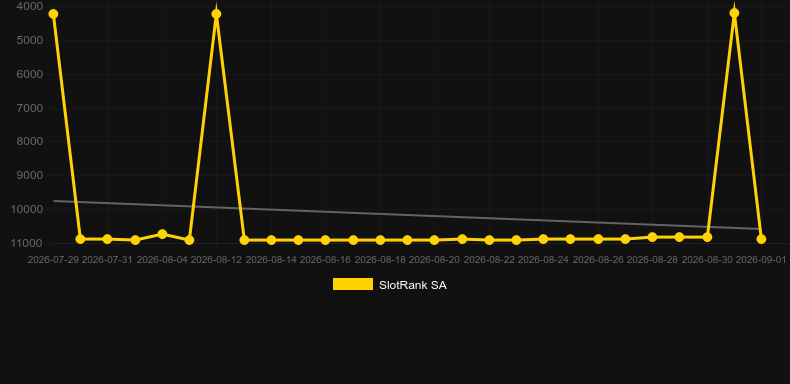Select the peak data point before 2026-09-01
Viewport: 790px width, 384px height.
(735, 13)
